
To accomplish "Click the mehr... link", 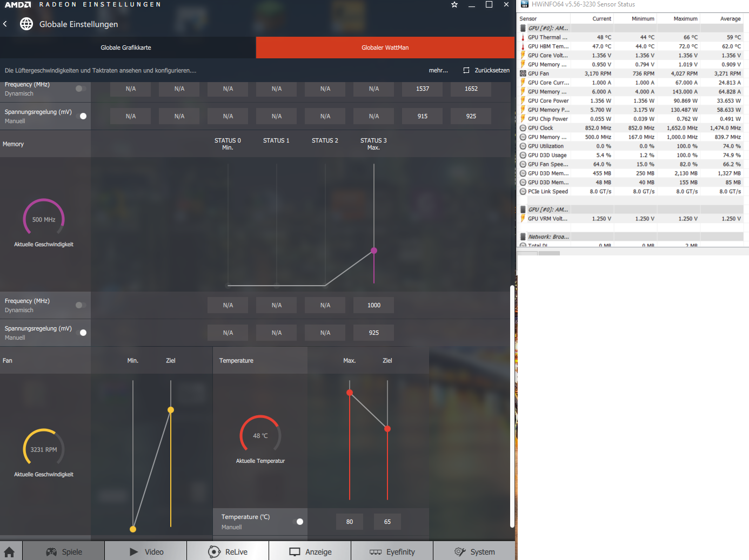I will click(438, 70).
